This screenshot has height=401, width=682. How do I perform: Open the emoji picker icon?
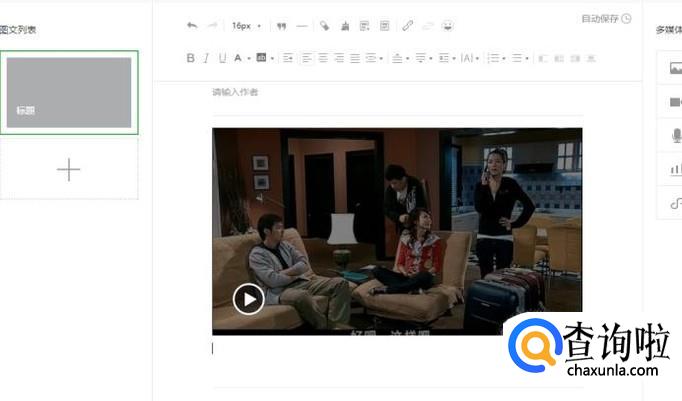(x=446, y=25)
